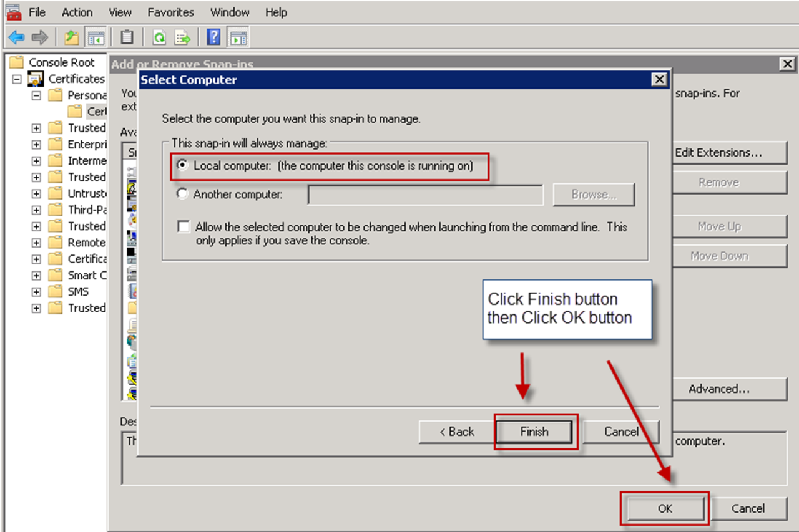Open the View menu

pos(120,12)
